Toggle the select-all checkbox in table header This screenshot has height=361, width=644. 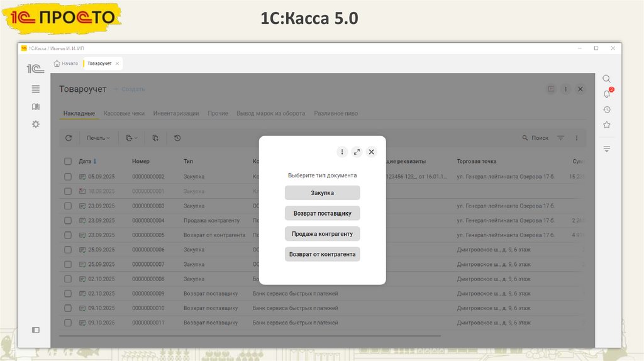[68, 162]
